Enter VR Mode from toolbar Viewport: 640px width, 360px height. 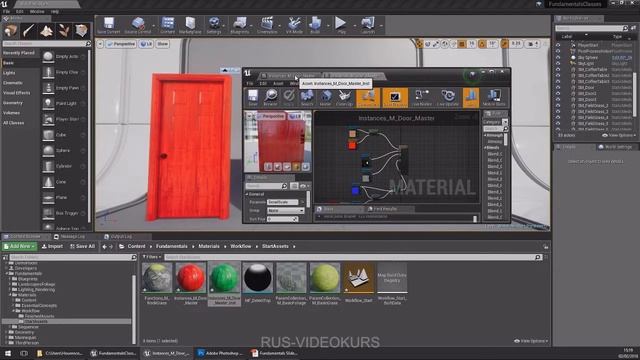(294, 25)
